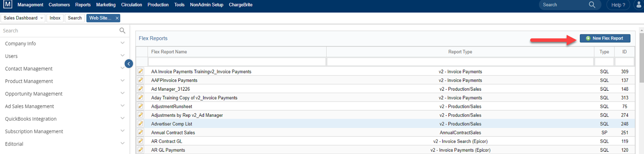Expand the Subscription Management section
The height and width of the screenshot is (154, 644).
tap(122, 131)
